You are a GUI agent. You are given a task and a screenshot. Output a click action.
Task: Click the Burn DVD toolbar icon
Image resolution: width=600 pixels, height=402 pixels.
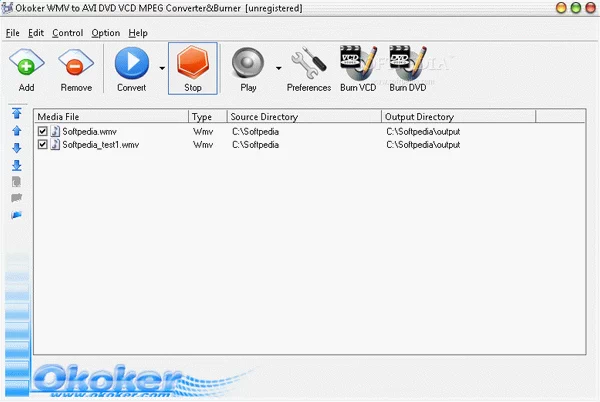click(x=408, y=62)
